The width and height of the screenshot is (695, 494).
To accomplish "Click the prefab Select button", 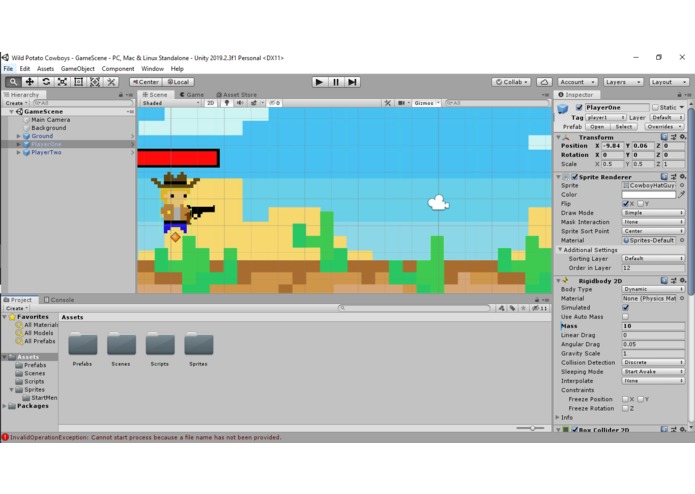I will click(x=624, y=127).
